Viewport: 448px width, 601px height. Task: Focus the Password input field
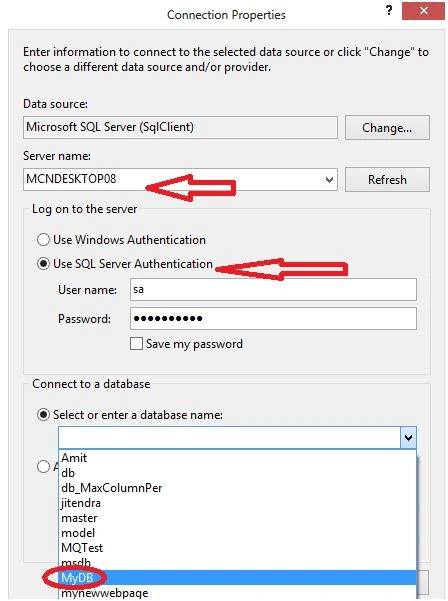pos(273,319)
